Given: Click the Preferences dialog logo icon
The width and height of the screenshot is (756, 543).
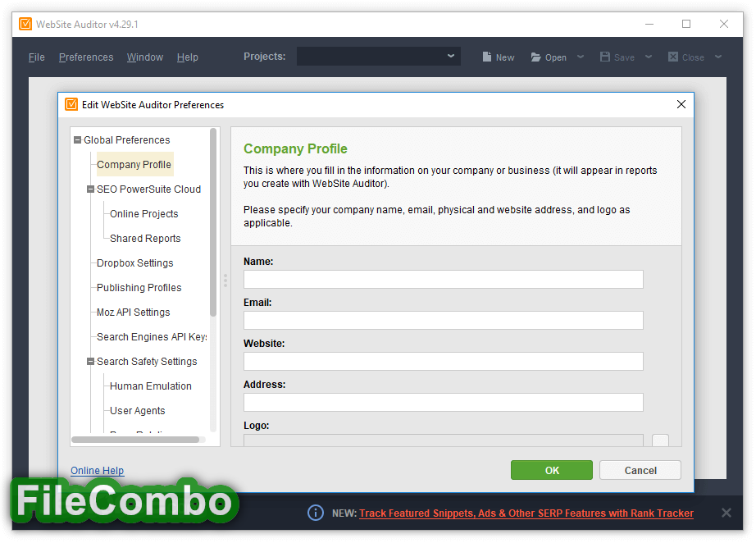Looking at the screenshot, I should 71,104.
